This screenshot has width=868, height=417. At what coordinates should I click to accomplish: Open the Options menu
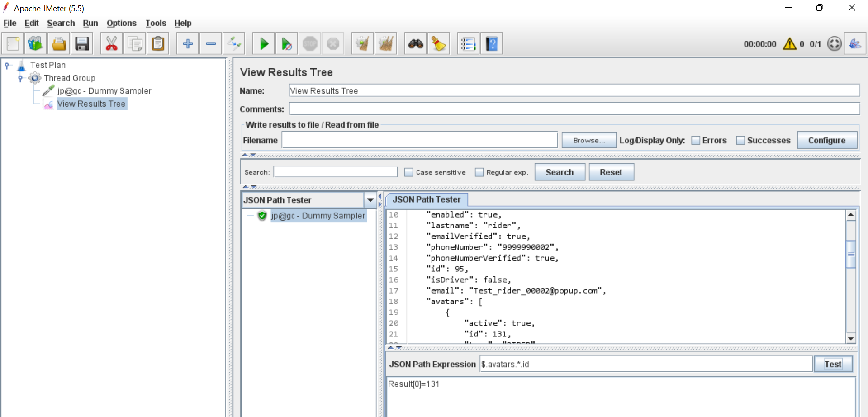121,23
